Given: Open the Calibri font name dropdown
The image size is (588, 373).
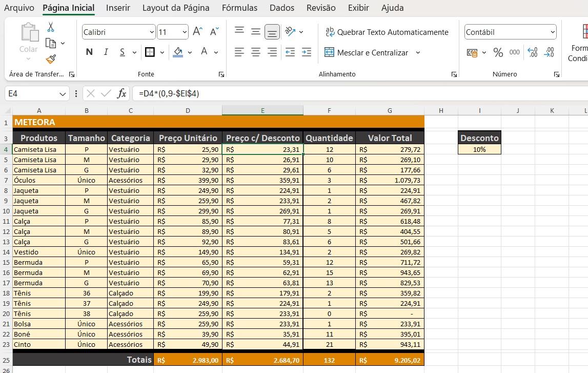Looking at the screenshot, I should pyautogui.click(x=152, y=32).
